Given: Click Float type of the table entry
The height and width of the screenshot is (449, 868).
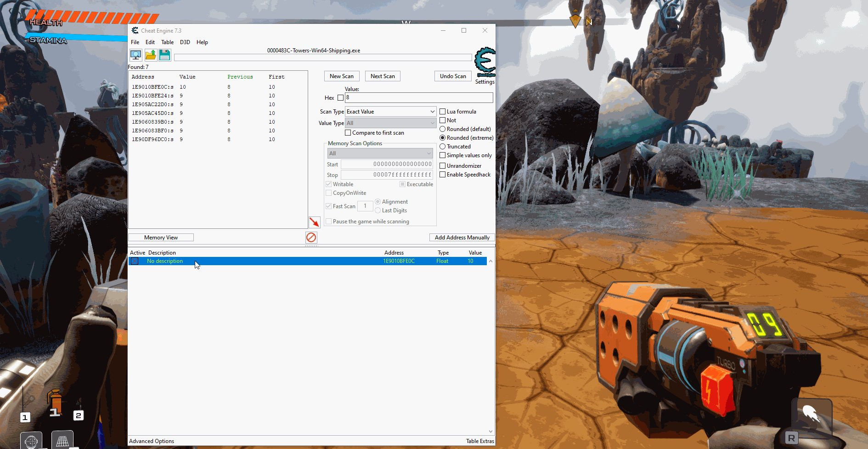Looking at the screenshot, I should pos(442,261).
